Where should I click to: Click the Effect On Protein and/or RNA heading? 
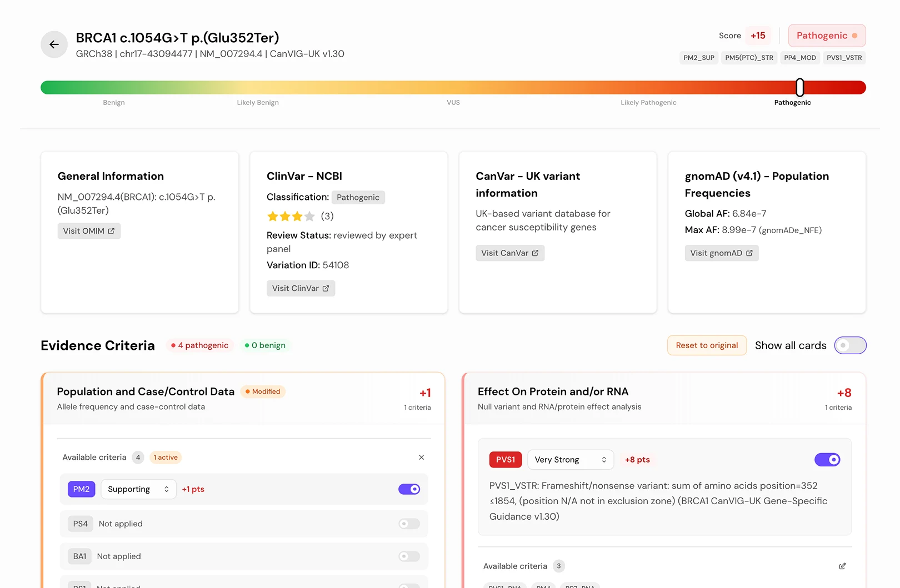click(x=553, y=391)
